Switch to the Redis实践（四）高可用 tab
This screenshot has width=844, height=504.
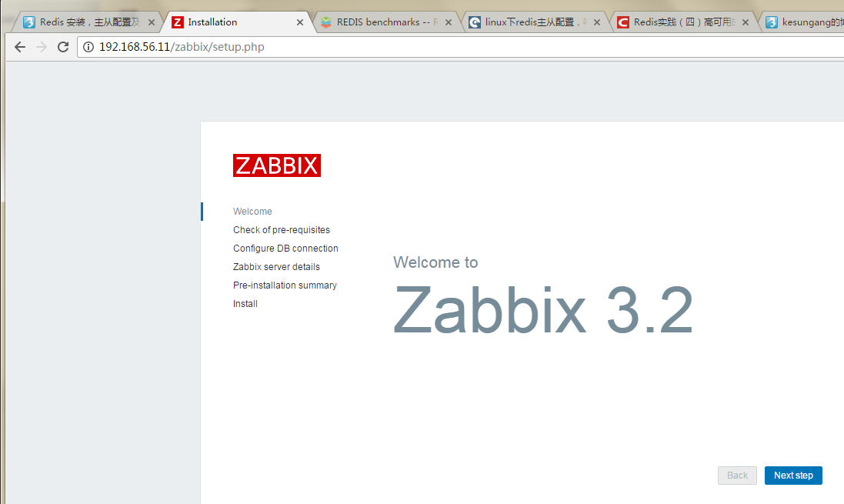[684, 22]
